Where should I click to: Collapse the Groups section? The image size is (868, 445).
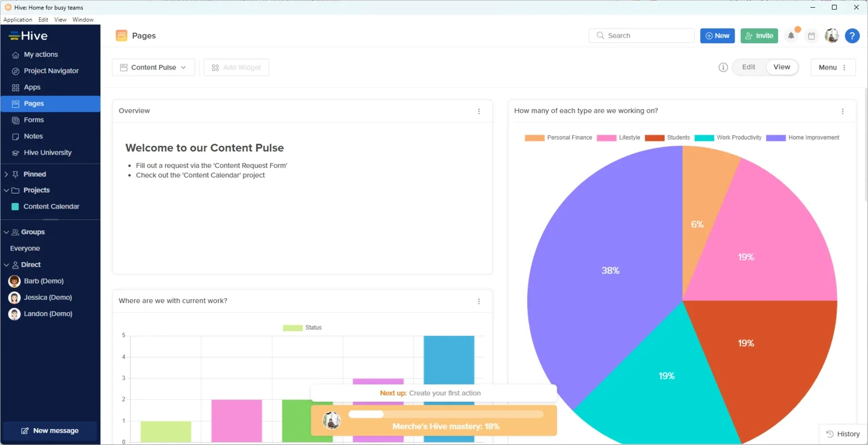click(6, 232)
